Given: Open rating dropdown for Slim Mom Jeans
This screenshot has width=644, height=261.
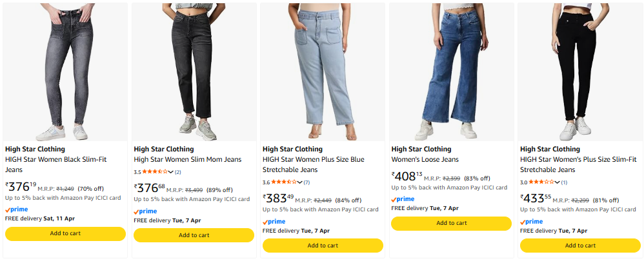Looking at the screenshot, I should click(171, 172).
